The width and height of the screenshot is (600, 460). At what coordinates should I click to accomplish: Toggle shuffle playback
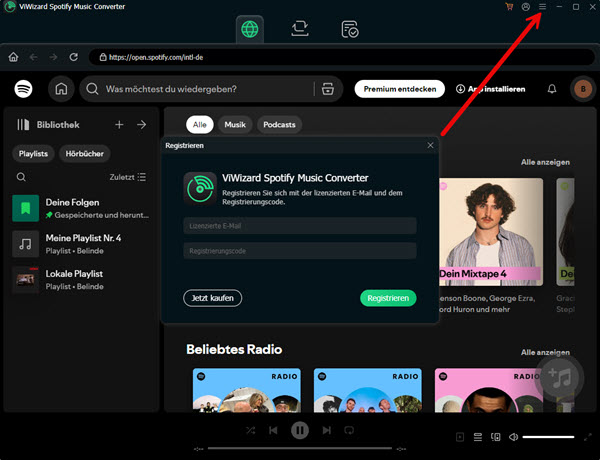tap(250, 430)
